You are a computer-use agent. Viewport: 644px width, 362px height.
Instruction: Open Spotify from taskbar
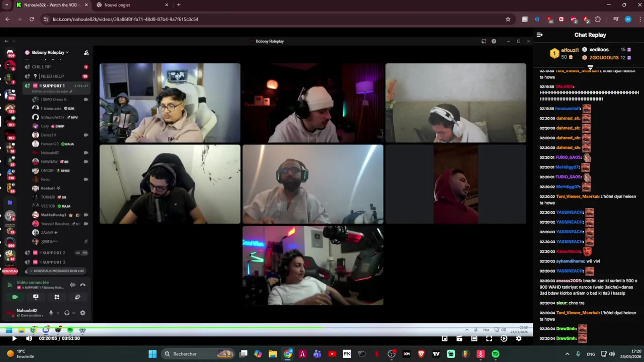[x=496, y=354]
